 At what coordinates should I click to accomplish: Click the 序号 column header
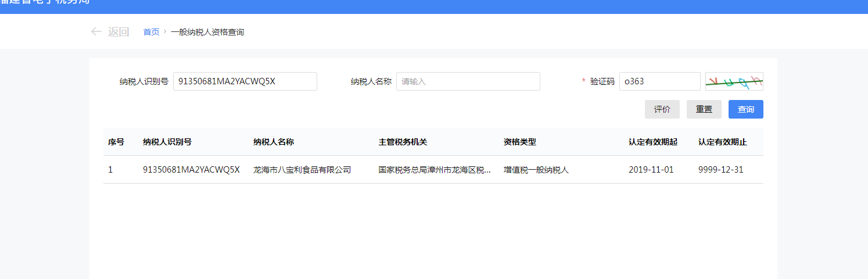click(116, 142)
